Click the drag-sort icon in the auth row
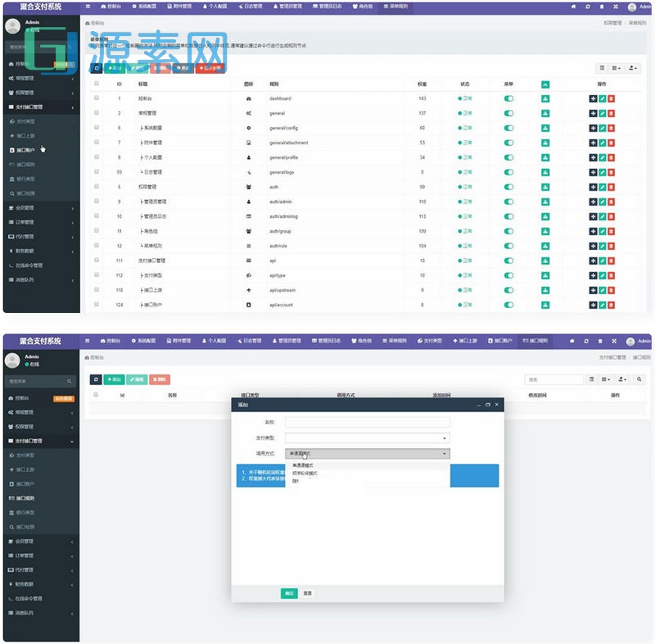This screenshot has height=644, width=655. 593,187
